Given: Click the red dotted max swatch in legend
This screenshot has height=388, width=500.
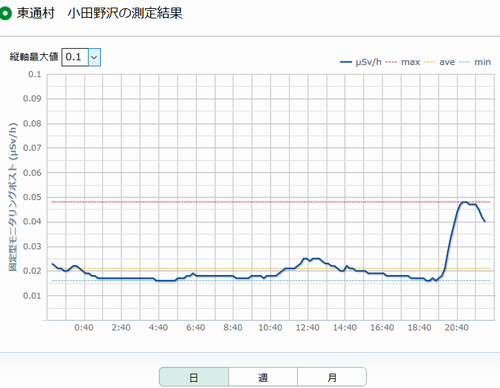Looking at the screenshot, I should pyautogui.click(x=391, y=62).
